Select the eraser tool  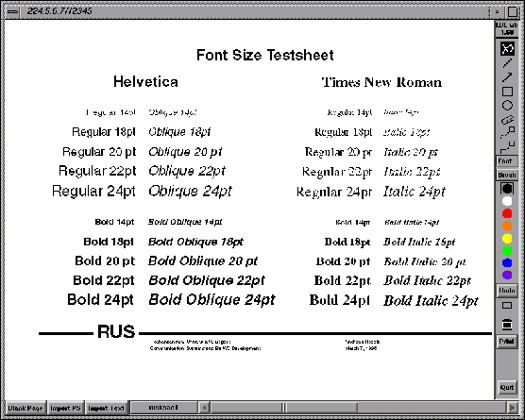tap(507, 120)
